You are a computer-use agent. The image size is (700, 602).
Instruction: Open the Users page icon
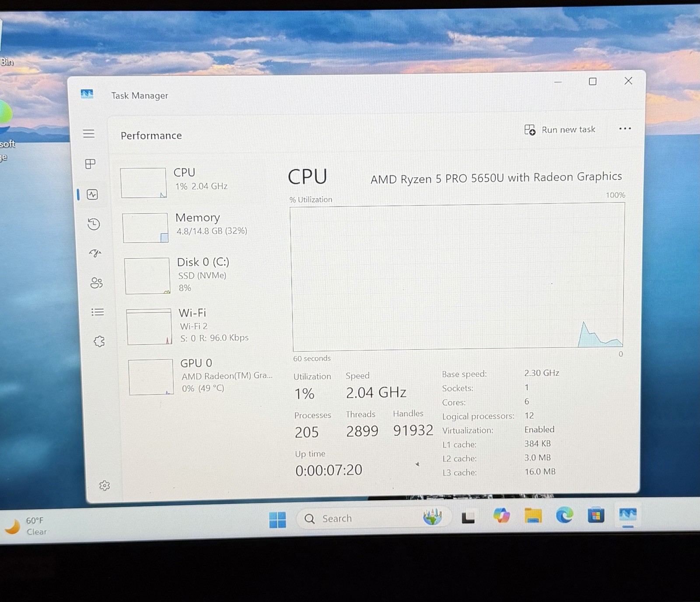96,283
